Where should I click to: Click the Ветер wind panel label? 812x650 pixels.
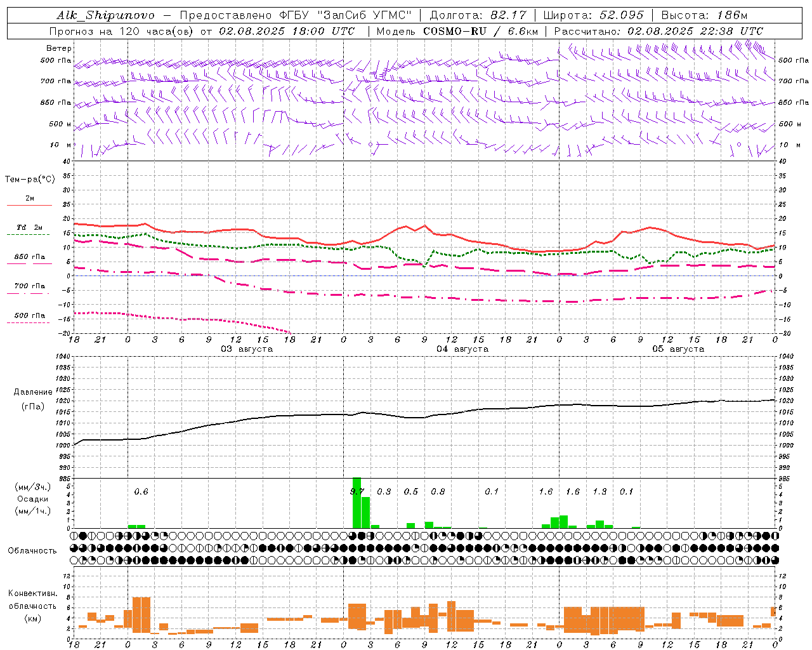pos(59,48)
